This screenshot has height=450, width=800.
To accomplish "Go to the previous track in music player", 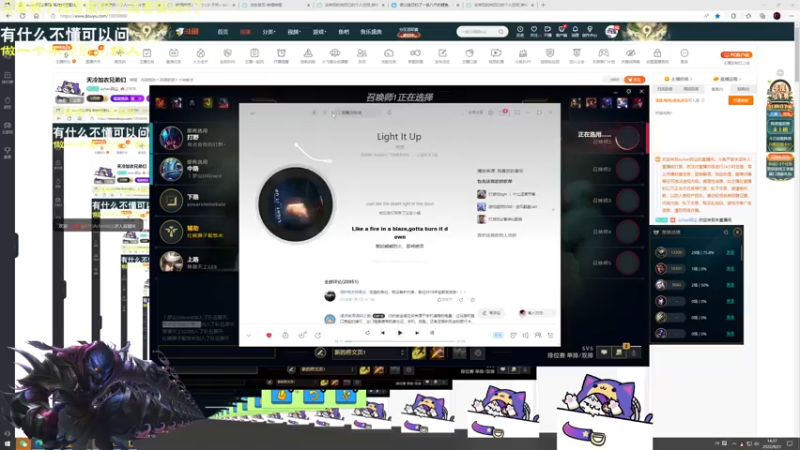I will (x=383, y=333).
